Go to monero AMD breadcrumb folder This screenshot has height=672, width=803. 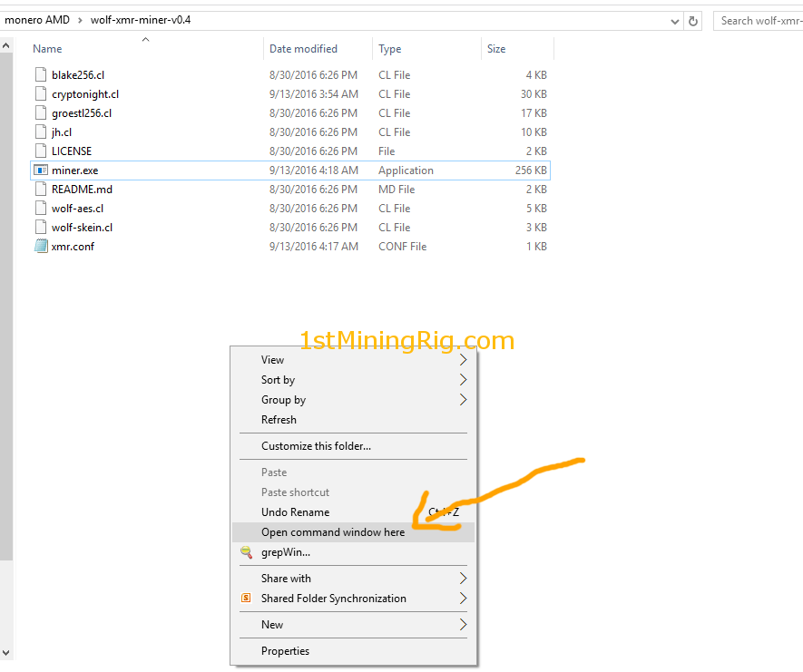tap(37, 20)
